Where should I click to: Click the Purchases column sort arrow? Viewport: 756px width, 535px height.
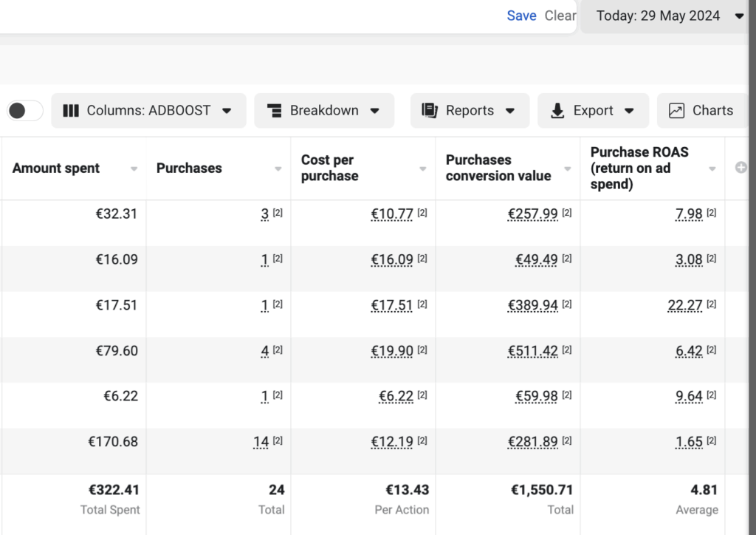tap(278, 169)
